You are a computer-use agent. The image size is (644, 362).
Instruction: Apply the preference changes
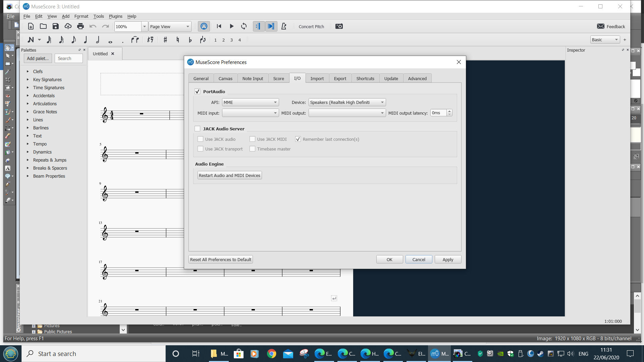tap(448, 259)
